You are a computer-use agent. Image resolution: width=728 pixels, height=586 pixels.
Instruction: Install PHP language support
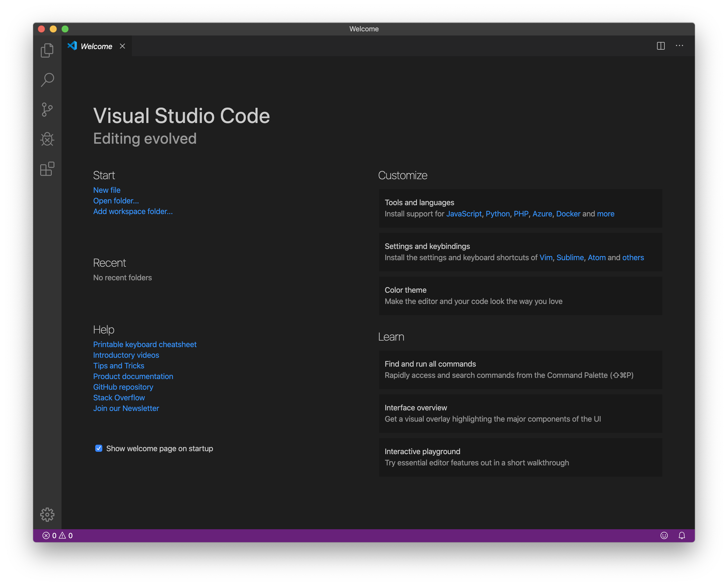521,214
